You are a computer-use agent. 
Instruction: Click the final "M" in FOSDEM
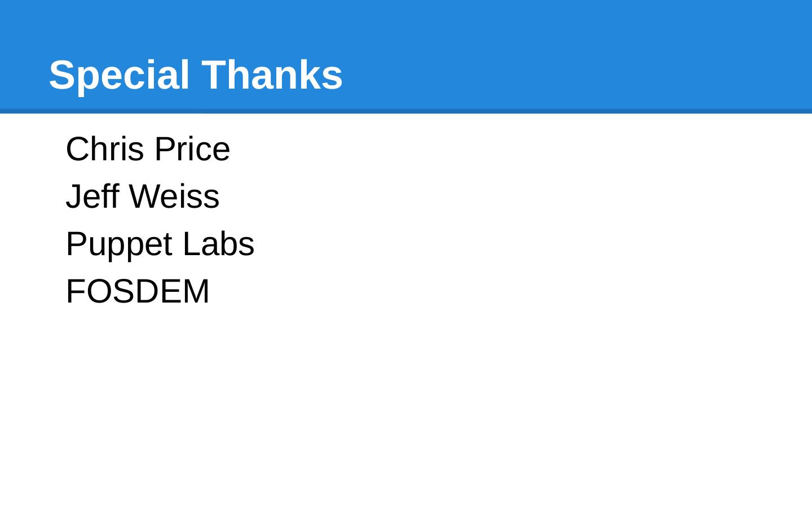197,291
